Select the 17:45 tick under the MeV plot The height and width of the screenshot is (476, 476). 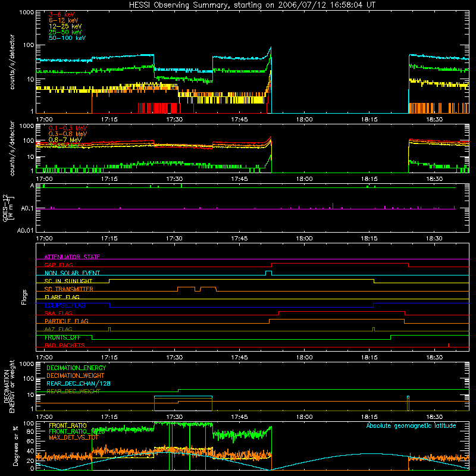(239, 179)
